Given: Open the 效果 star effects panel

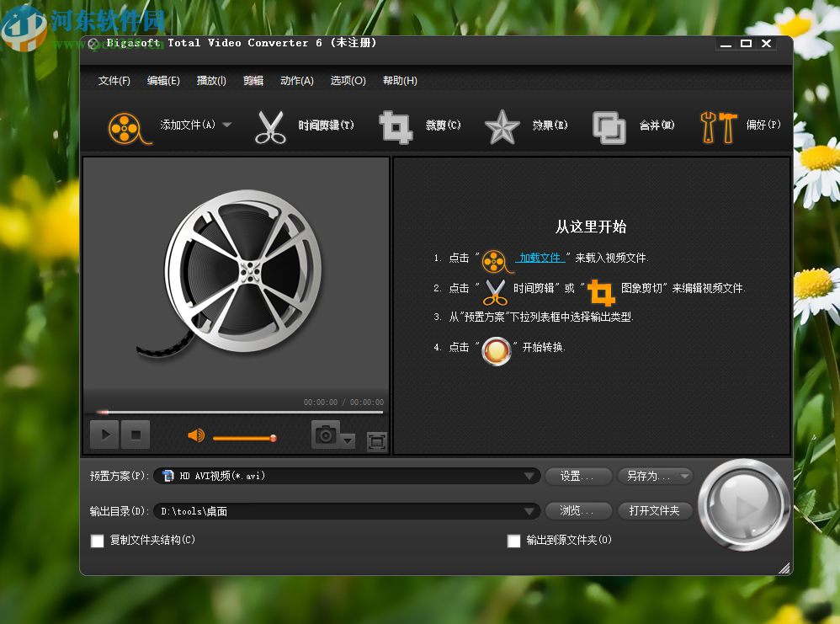Looking at the screenshot, I should pos(502,125).
